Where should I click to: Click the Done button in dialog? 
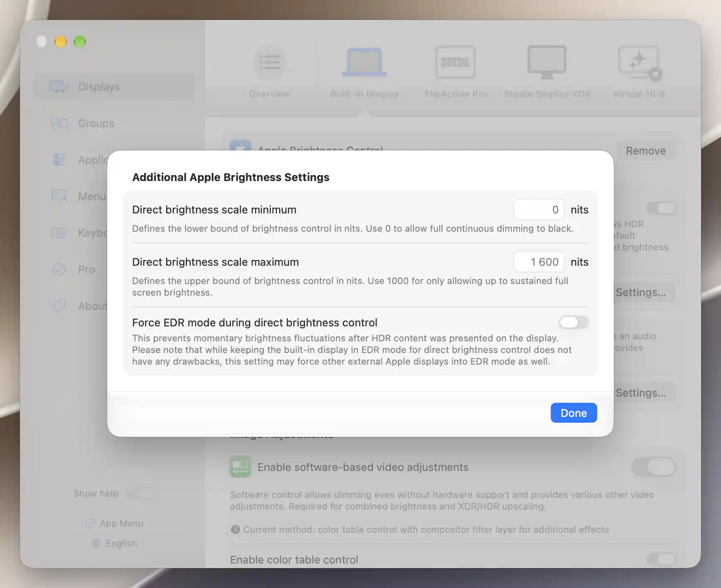[x=574, y=413]
